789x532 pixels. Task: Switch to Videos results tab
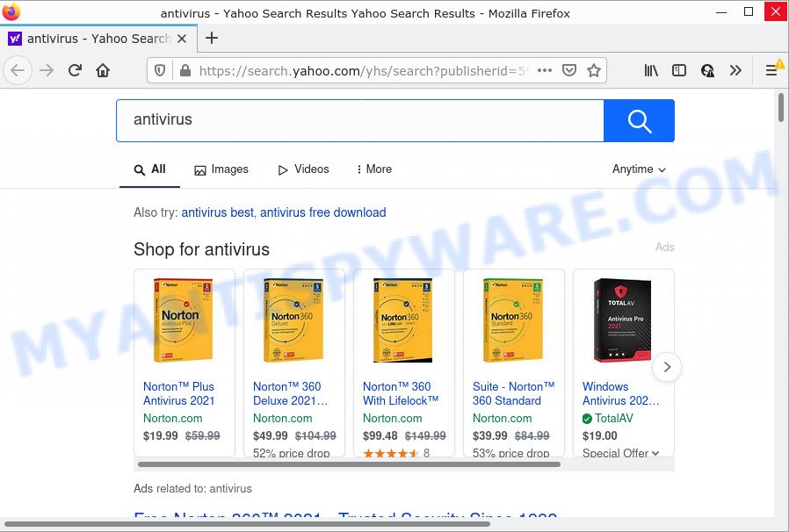click(x=303, y=169)
